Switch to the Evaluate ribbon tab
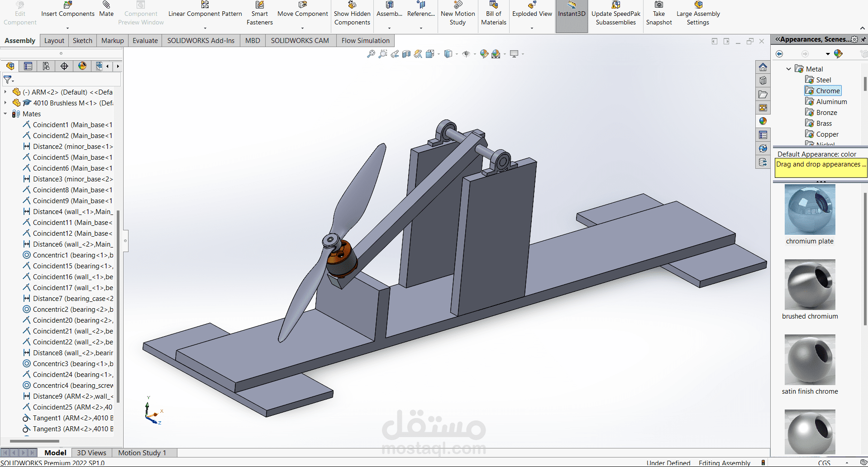This screenshot has width=868, height=467. pos(145,41)
